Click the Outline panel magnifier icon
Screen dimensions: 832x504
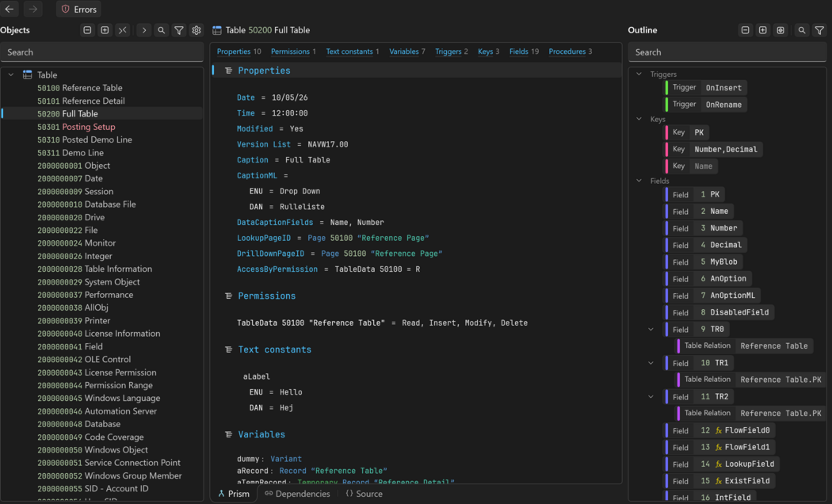(802, 30)
